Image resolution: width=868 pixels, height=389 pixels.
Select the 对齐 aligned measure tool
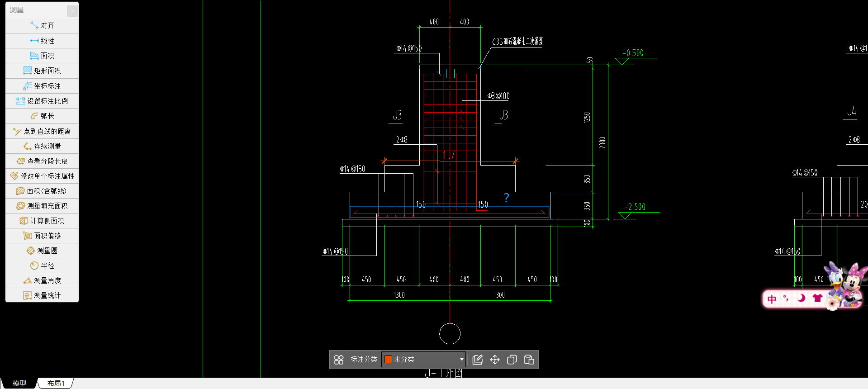[x=42, y=25]
